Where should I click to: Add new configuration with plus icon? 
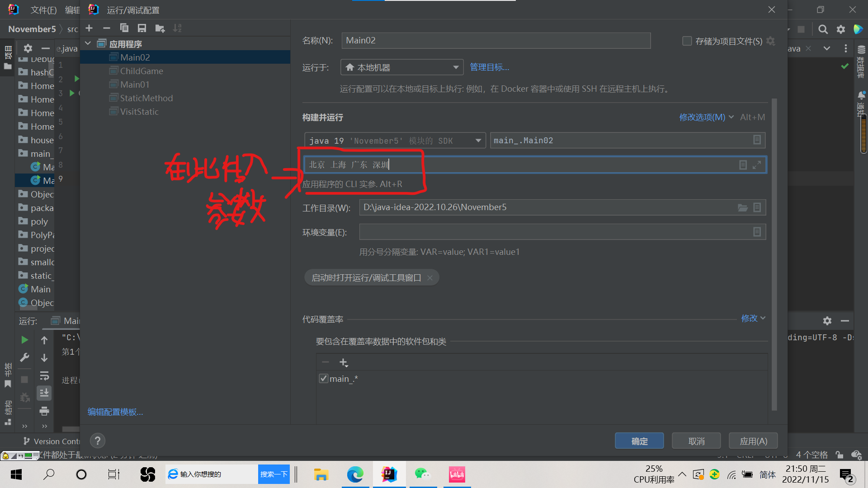click(x=89, y=28)
